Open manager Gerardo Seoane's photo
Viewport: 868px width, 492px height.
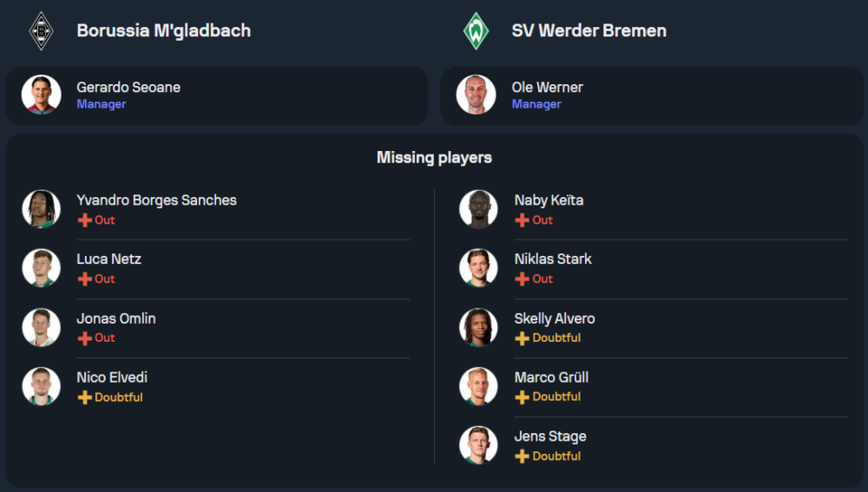pyautogui.click(x=41, y=95)
